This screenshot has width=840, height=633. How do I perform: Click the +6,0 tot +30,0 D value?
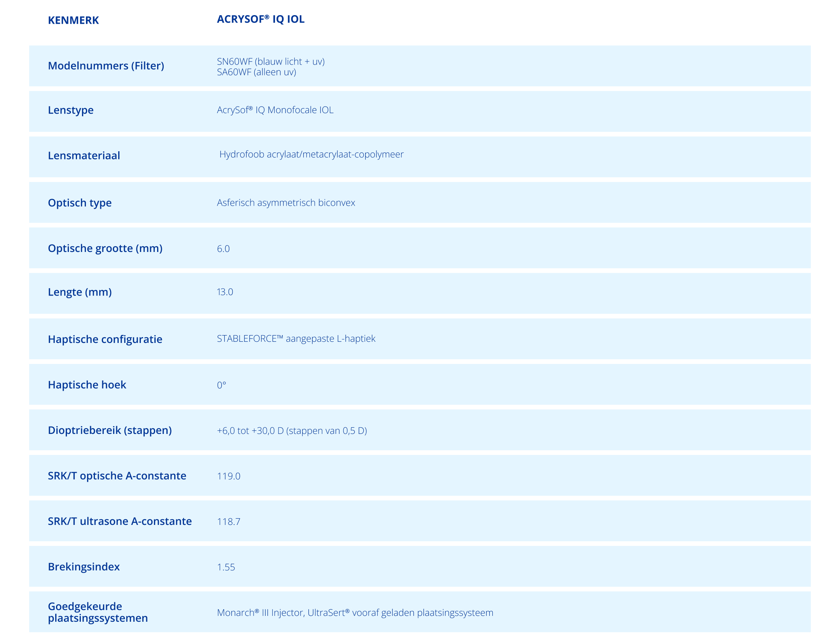(292, 431)
